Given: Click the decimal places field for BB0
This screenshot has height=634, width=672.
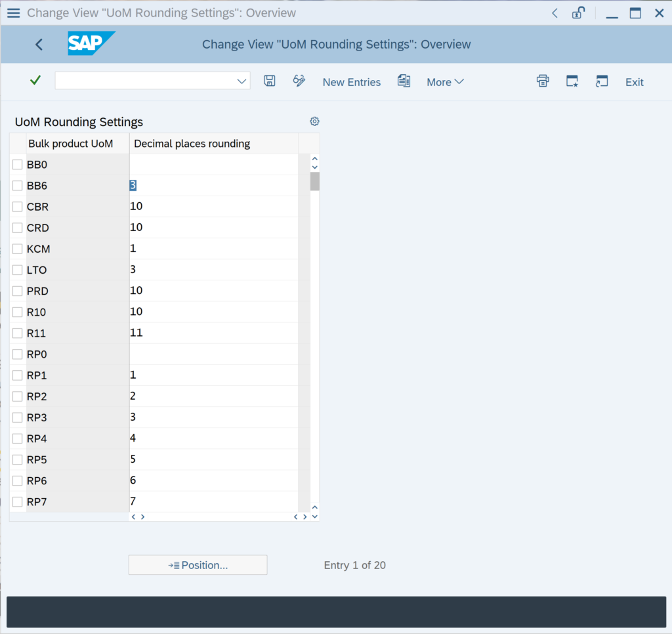Looking at the screenshot, I should (214, 165).
